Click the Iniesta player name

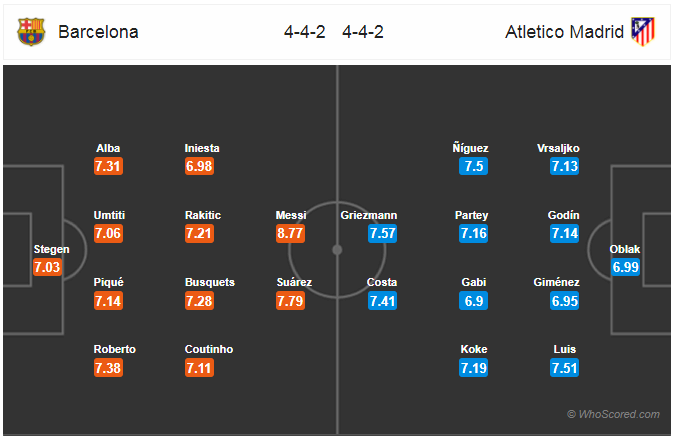coord(202,148)
